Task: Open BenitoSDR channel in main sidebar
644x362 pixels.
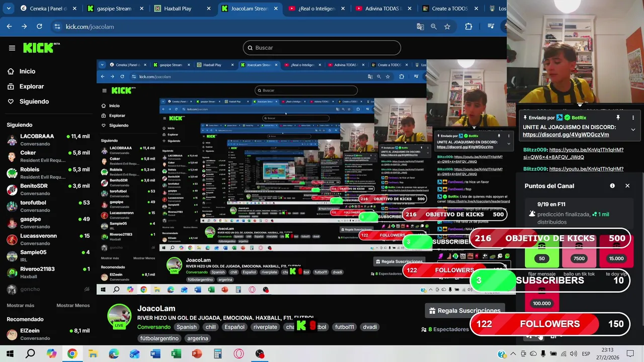Action: coord(48,190)
